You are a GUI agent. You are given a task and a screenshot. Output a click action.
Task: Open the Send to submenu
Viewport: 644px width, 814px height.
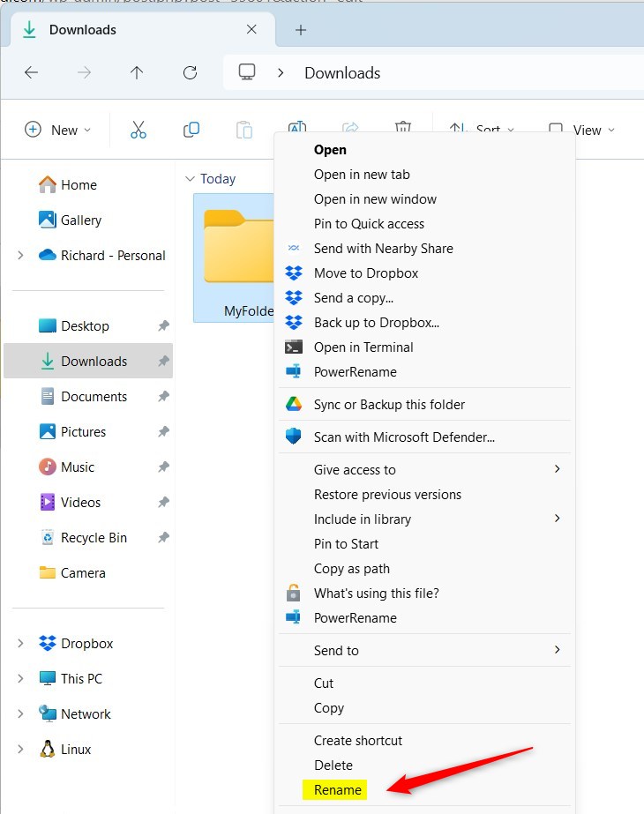click(425, 651)
